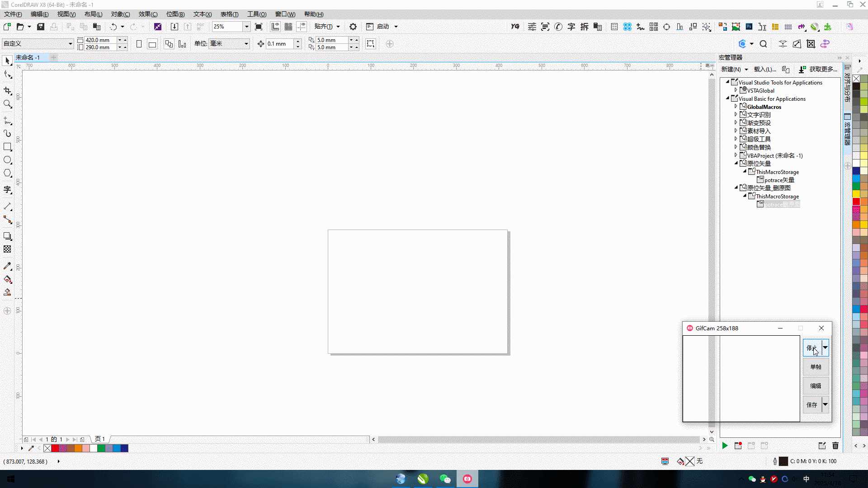This screenshot has height=488, width=868.
Task: Select the Polygon tool
Action: [7, 173]
